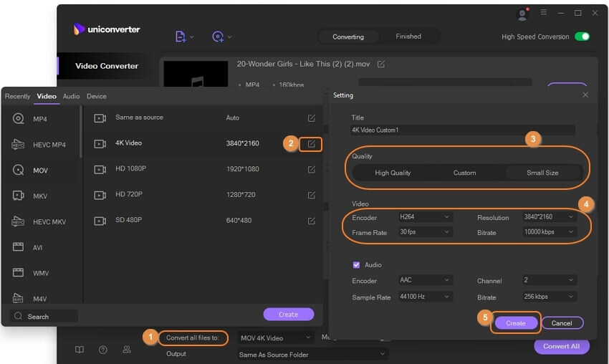Switch to the Finished tab
Viewport: 609px width, 364px height.
[408, 37]
